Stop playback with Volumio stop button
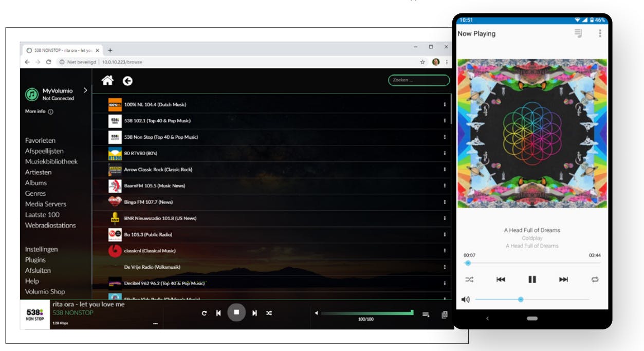The image size is (644, 351). (236, 312)
